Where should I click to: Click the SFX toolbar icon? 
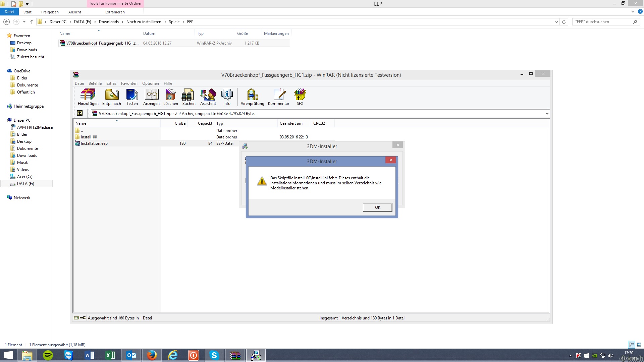point(300,97)
